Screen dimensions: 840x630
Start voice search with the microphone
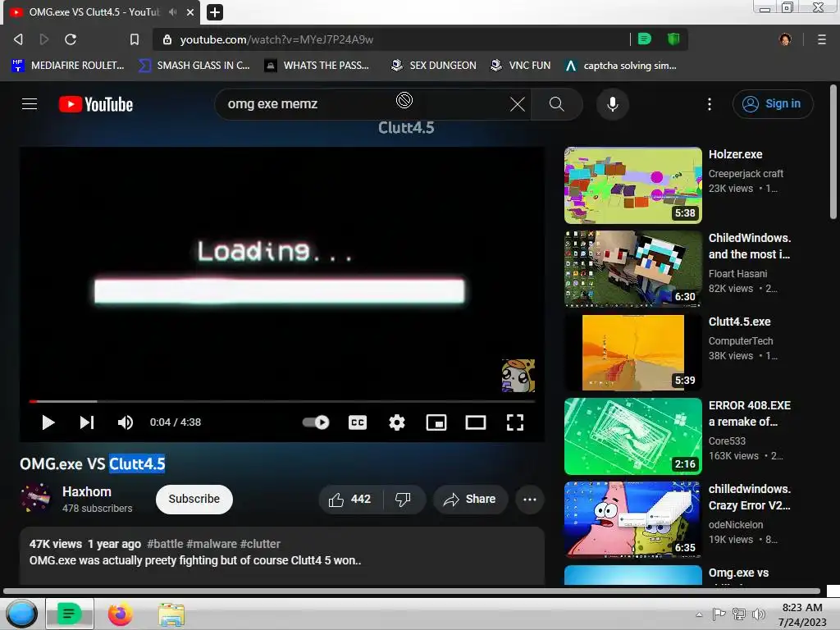pyautogui.click(x=612, y=104)
